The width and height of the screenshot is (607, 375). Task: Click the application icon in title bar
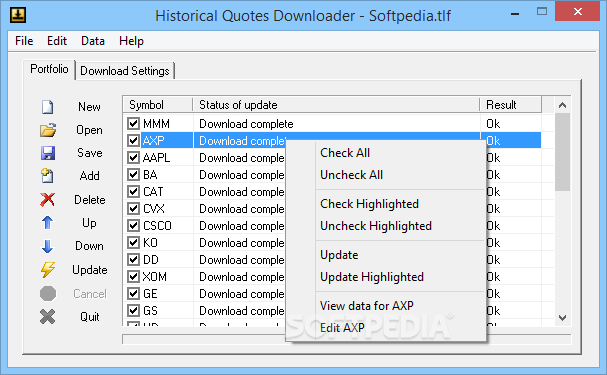click(x=17, y=15)
